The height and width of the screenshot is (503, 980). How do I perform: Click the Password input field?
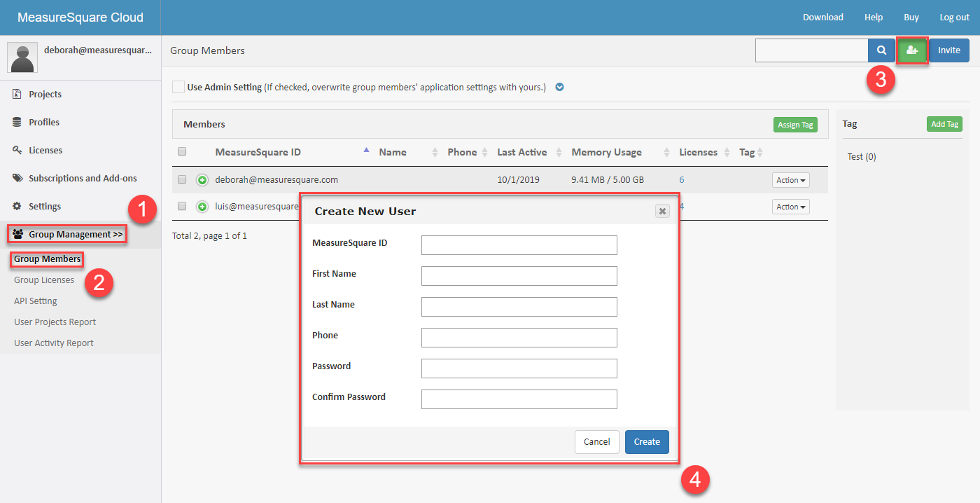[519, 368]
